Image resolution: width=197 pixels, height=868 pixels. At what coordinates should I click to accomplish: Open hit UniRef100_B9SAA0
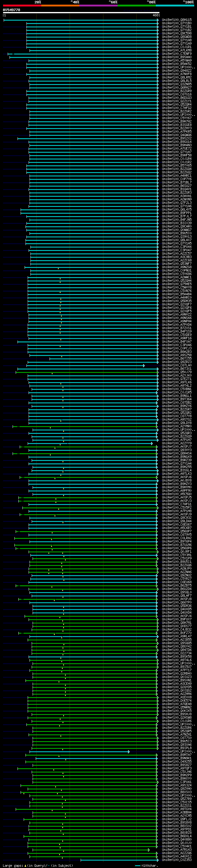tap(177, 57)
